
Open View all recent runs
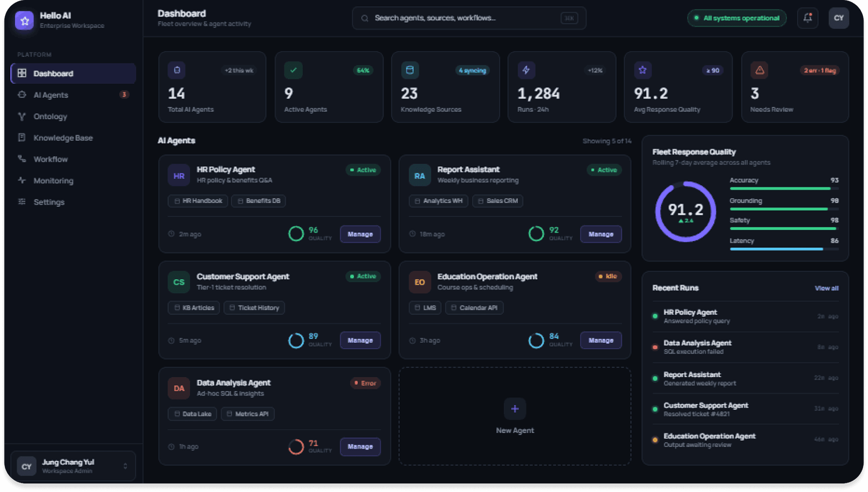[x=826, y=288]
